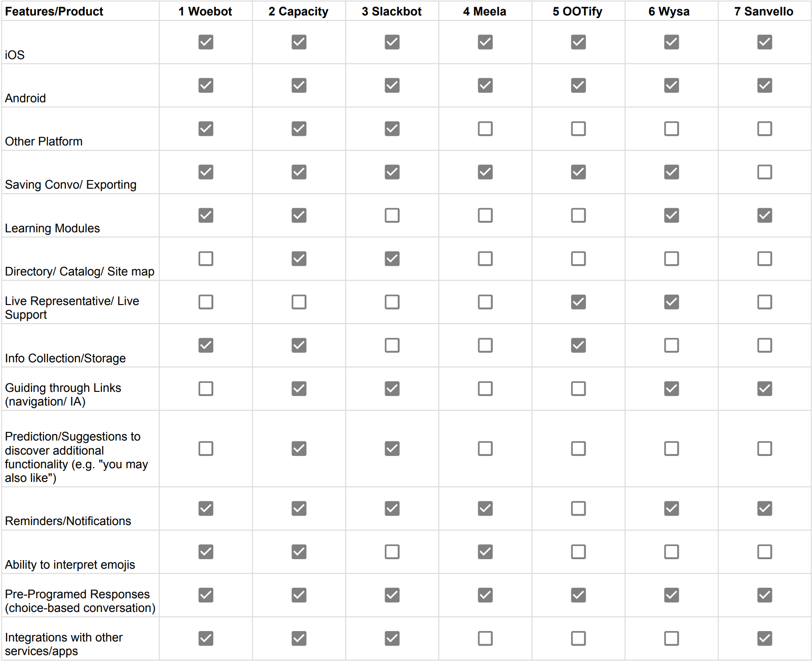Enable Directory/Catalog/Site map for Woebot
This screenshot has height=661, width=812.
(x=206, y=259)
